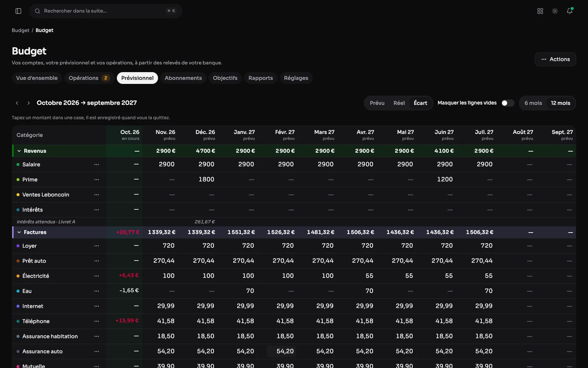Open Internet row options menu
This screenshot has width=588, height=368.
(x=97, y=306)
